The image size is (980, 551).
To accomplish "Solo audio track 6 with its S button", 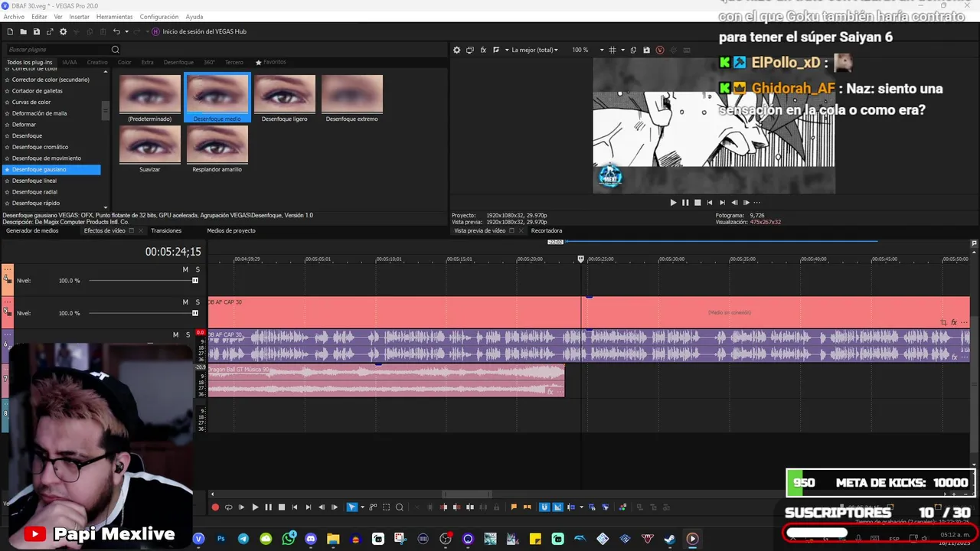I will (x=188, y=334).
